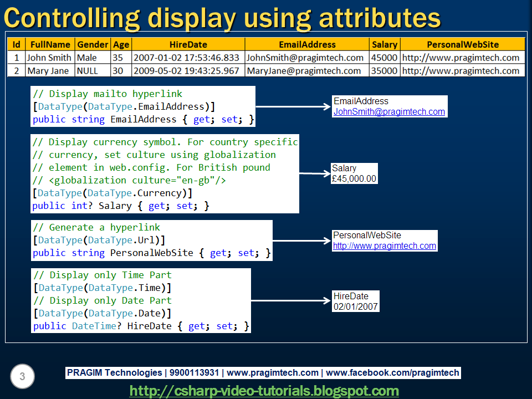Click the age value 30
The image size is (532, 399).
(x=121, y=70)
